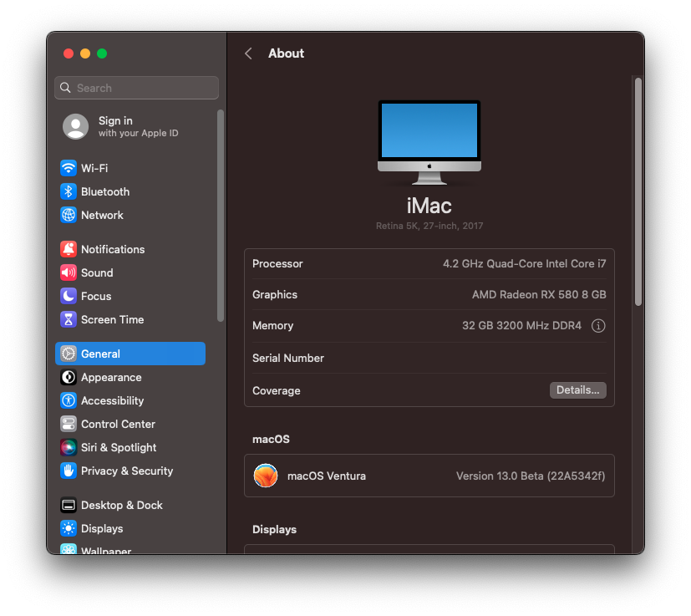Click the macOS section heading

click(x=271, y=439)
